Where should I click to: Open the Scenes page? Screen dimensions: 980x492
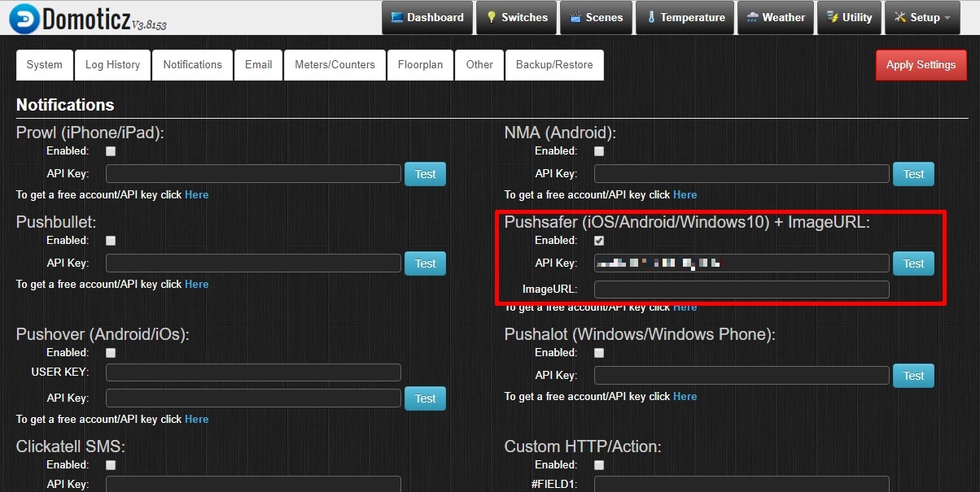tap(596, 18)
